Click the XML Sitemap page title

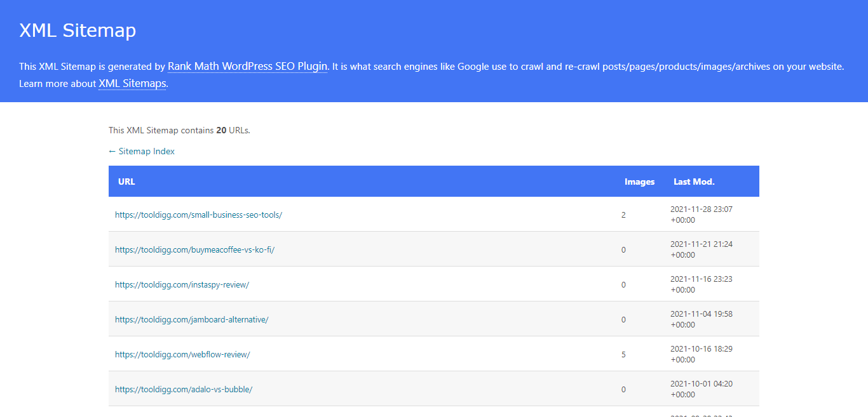tap(78, 30)
